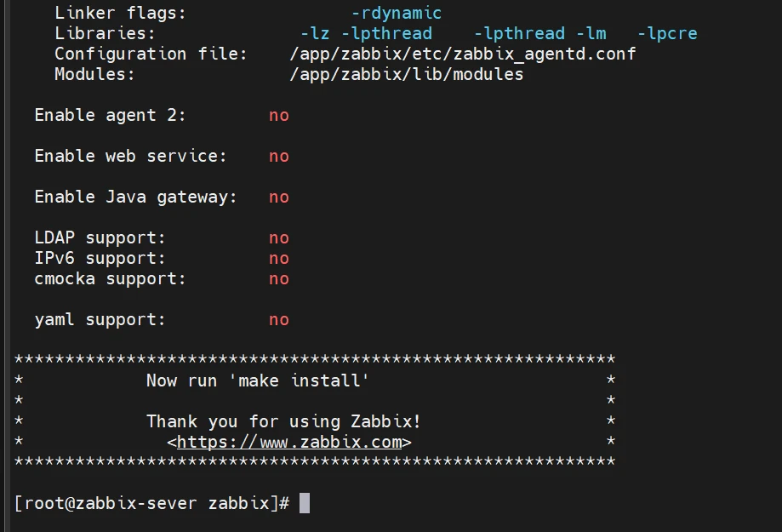Click the -lz library flag
Screen dimensions: 782x532
click(x=315, y=33)
